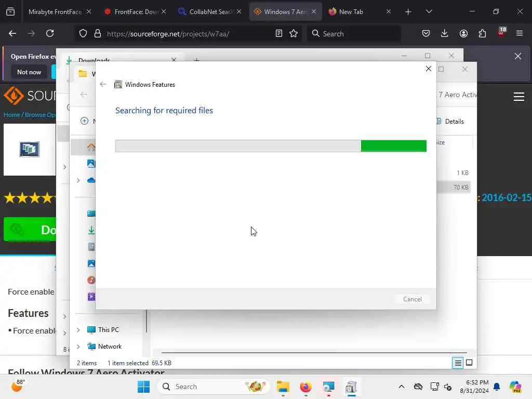
Task: Close the Windows Features dialog
Action: [428, 69]
